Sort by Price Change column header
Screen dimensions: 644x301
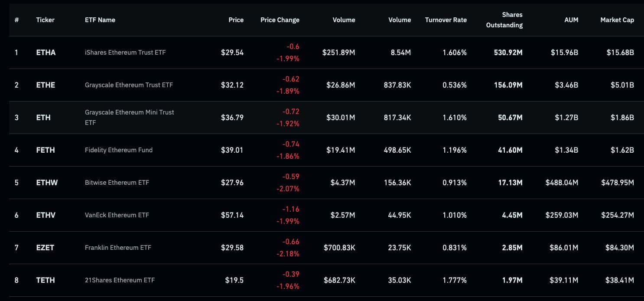[280, 20]
